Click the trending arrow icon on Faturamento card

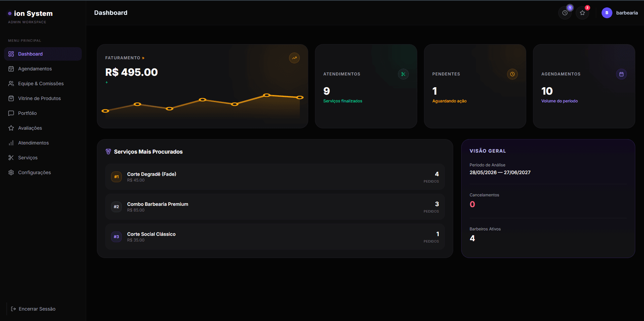tap(294, 58)
